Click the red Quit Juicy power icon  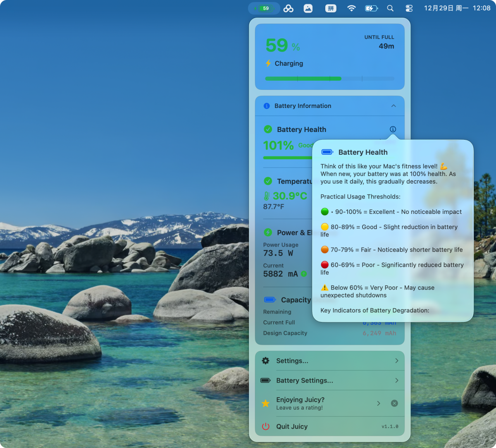pos(265,426)
